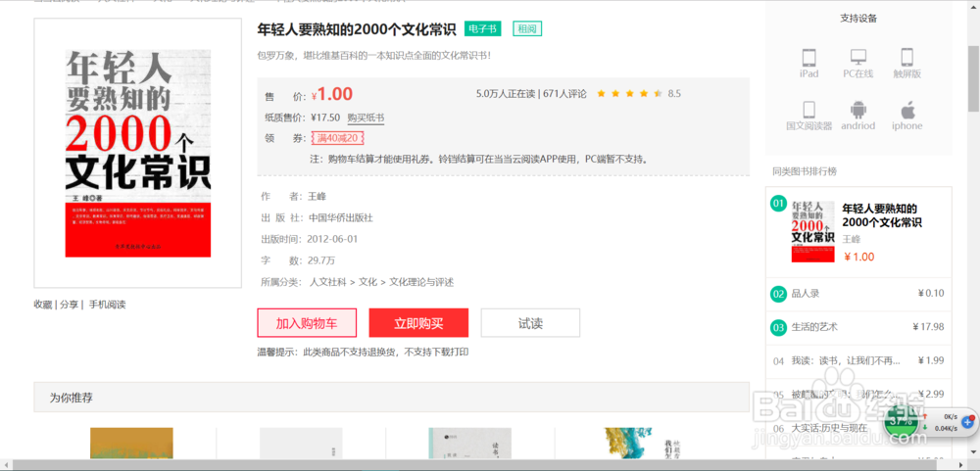Click 立即购买 button
The height and width of the screenshot is (471, 980).
(x=418, y=323)
